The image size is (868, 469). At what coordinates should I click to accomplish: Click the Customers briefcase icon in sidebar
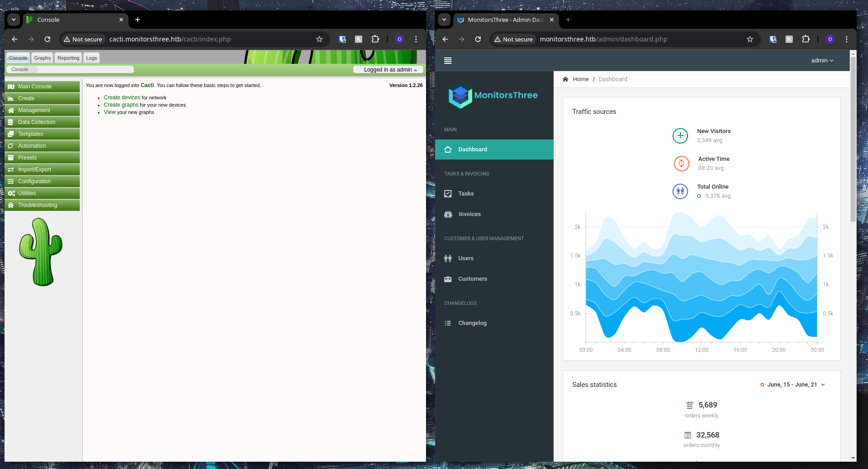pos(448,279)
